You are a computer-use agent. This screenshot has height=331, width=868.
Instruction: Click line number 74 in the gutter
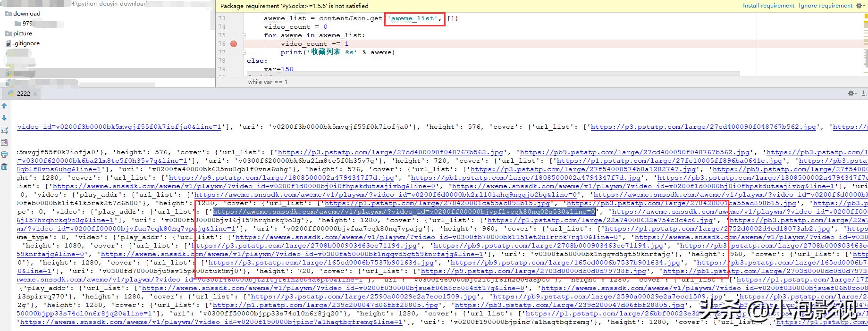pos(222,27)
